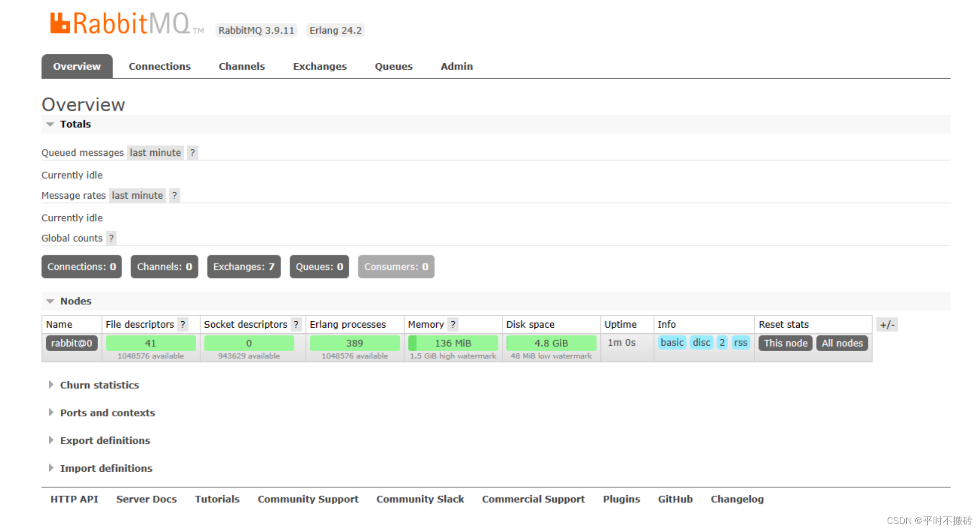
Task: Click the Disk space 4.8 GiB bar
Action: [551, 343]
